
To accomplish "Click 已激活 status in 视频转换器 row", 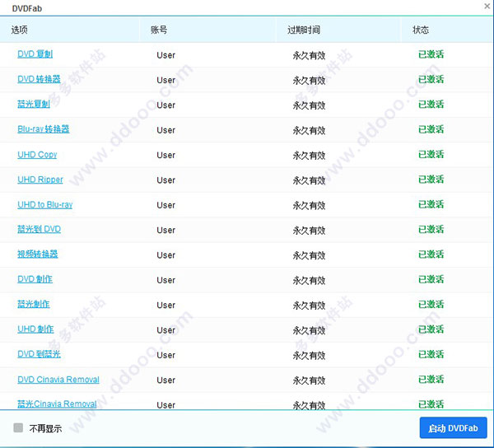I will click(431, 254).
